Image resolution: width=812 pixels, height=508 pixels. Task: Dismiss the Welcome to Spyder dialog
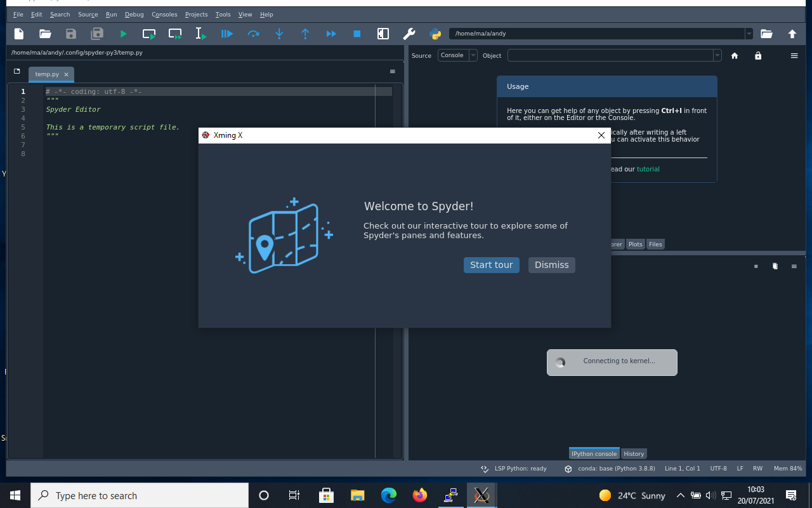pos(552,265)
